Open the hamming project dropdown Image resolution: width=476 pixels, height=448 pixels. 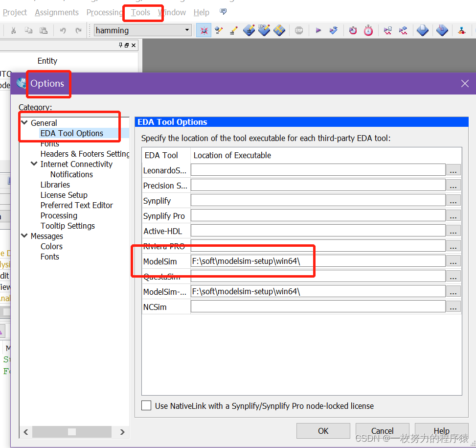(142, 30)
